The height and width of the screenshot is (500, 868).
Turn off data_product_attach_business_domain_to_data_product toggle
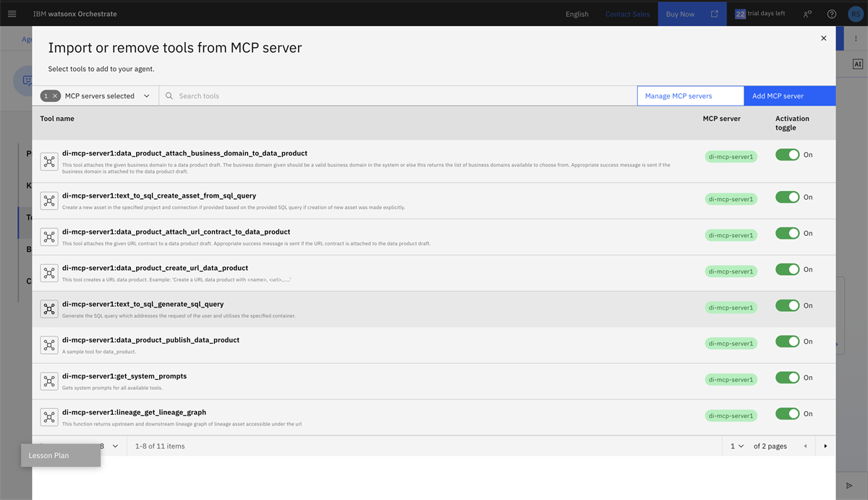pos(788,155)
